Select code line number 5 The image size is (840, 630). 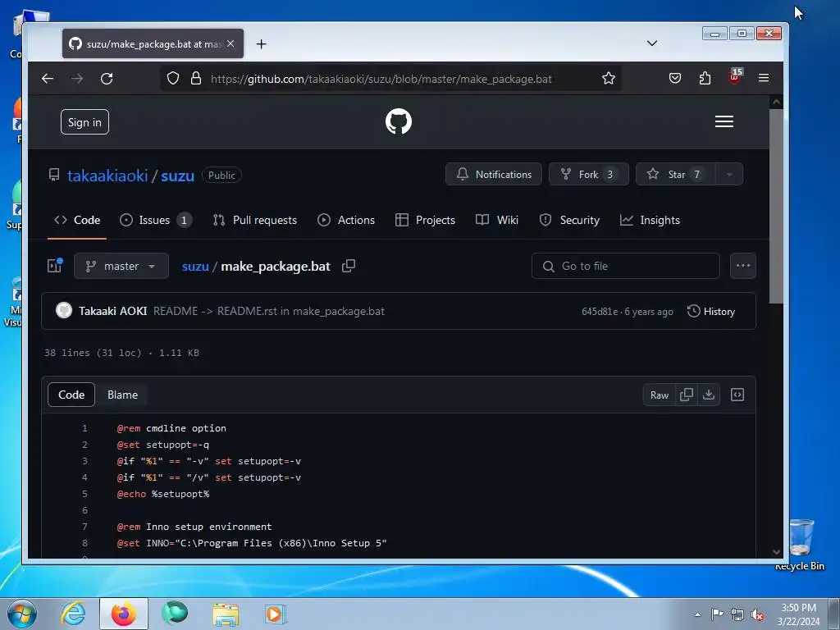coord(84,494)
